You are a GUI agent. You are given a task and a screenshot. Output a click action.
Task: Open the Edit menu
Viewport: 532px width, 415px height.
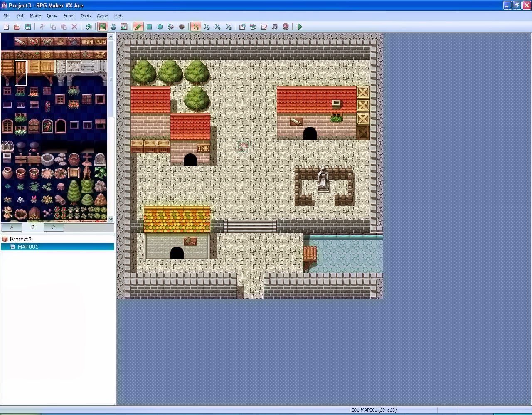point(20,16)
